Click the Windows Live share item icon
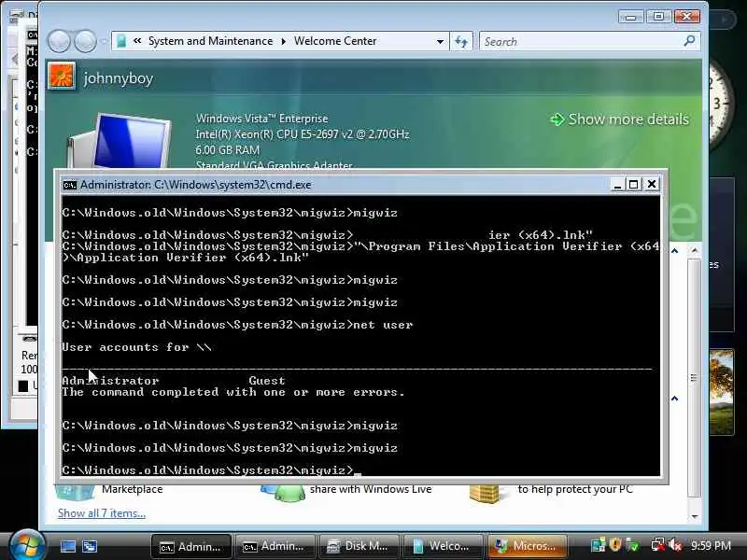The image size is (747, 560). [283, 494]
